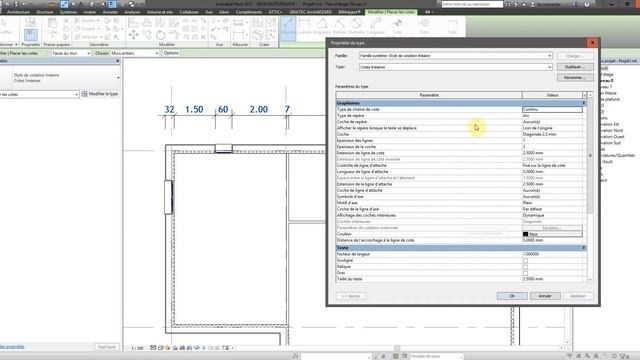This screenshot has width=640, height=360.
Task: Click the search field in title bar
Action: 472,4
